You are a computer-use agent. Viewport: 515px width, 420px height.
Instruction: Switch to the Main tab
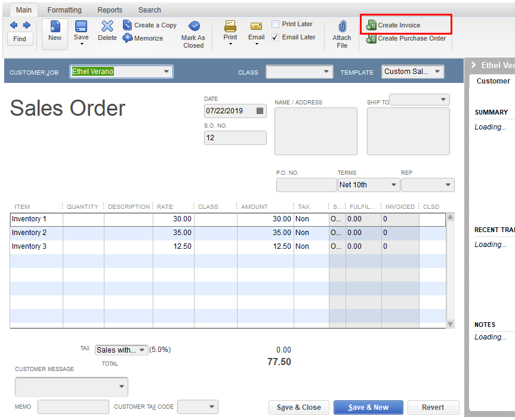click(x=24, y=10)
